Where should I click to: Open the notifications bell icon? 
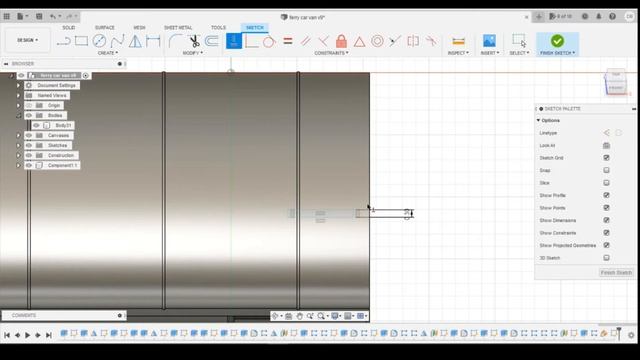pos(599,16)
